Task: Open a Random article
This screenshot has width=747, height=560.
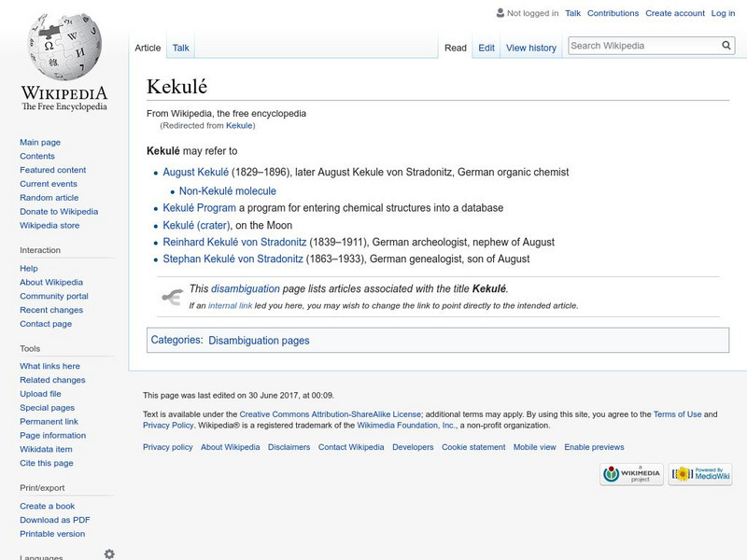Action: 49,198
